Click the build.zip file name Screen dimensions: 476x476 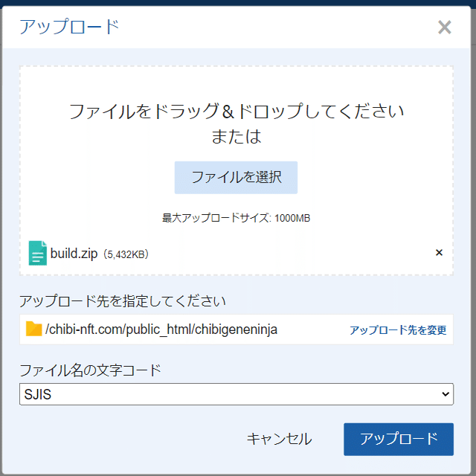(x=74, y=253)
